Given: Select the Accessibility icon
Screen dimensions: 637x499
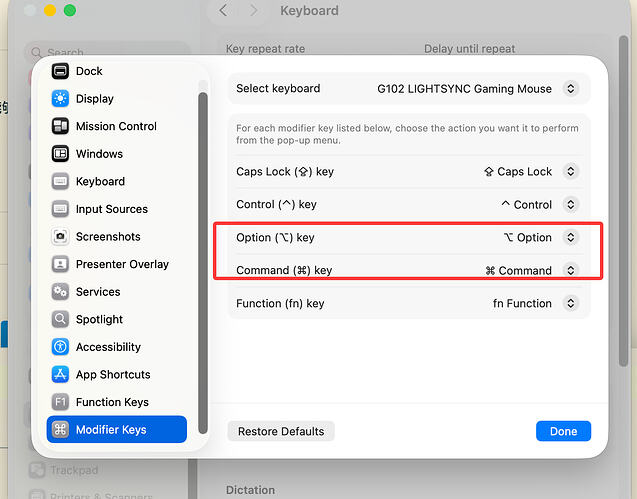Looking at the screenshot, I should coord(60,347).
